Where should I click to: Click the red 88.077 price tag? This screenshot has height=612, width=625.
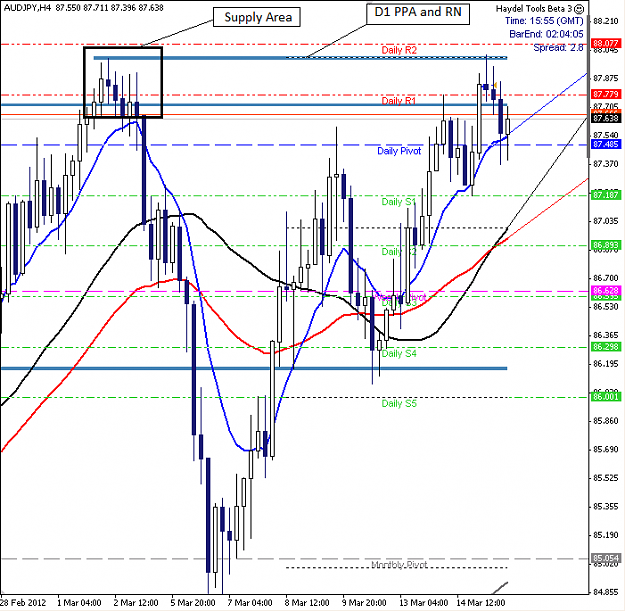tap(606, 43)
